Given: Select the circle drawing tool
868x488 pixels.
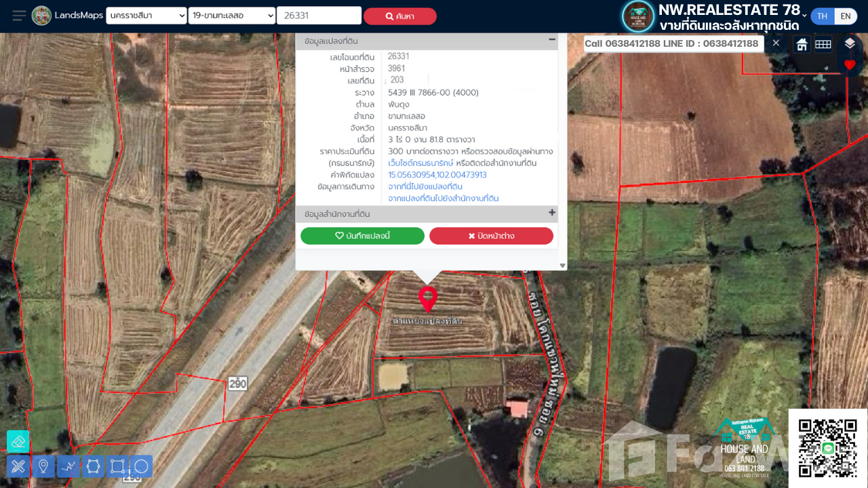Looking at the screenshot, I should pyautogui.click(x=141, y=466).
